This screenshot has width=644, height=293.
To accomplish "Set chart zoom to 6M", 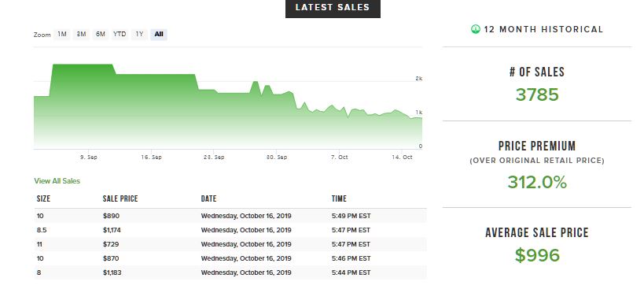I will [101, 34].
